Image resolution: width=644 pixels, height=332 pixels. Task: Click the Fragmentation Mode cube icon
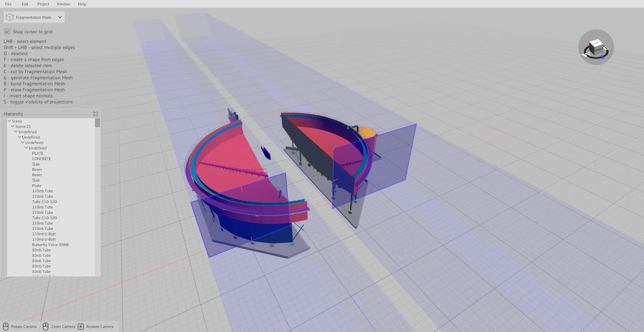[10, 17]
